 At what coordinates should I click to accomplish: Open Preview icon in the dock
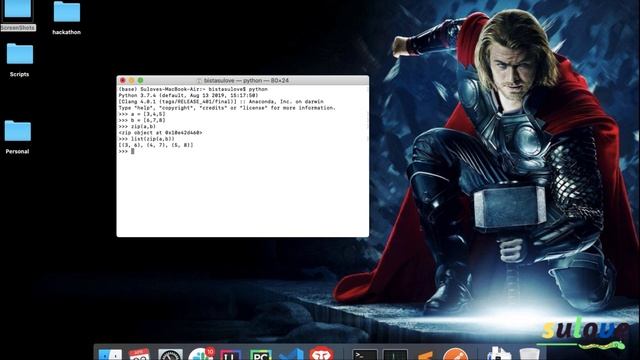pyautogui.click(x=499, y=353)
